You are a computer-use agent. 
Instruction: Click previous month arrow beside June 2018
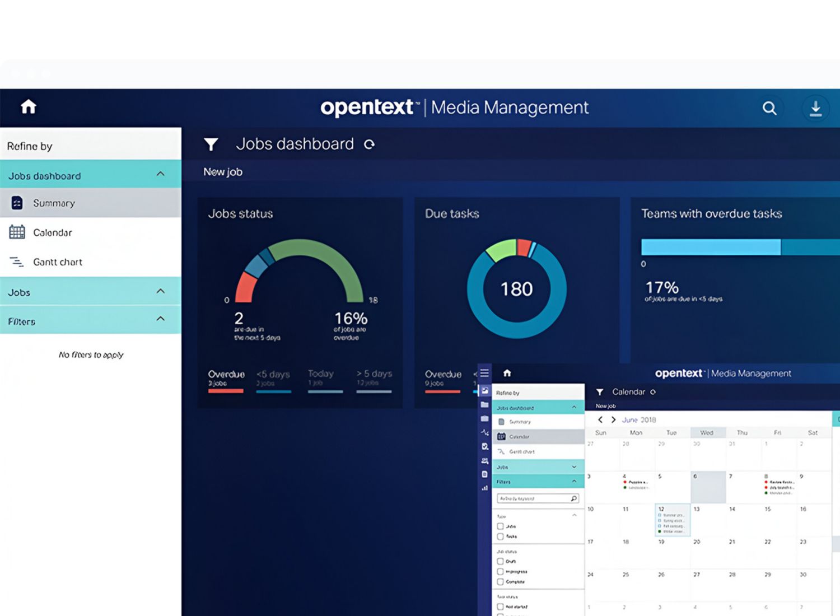pyautogui.click(x=600, y=419)
